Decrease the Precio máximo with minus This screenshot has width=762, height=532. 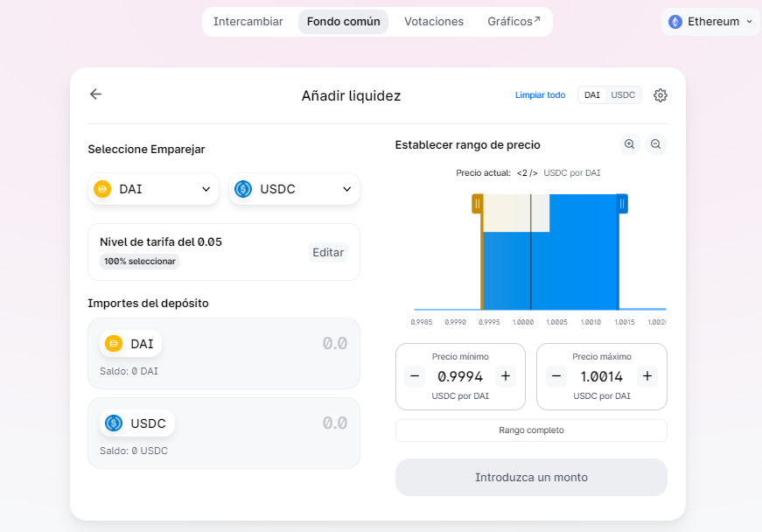(557, 376)
